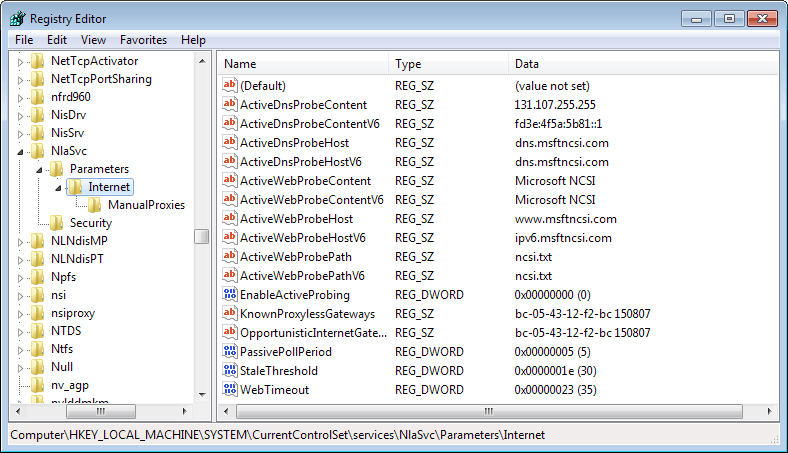Select the nsi key in the tree
Viewport: 788px width, 453px height.
[x=58, y=295]
